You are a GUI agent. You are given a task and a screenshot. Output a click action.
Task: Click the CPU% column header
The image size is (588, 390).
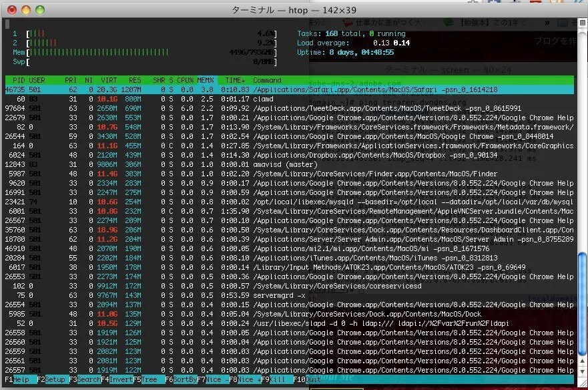click(185, 80)
